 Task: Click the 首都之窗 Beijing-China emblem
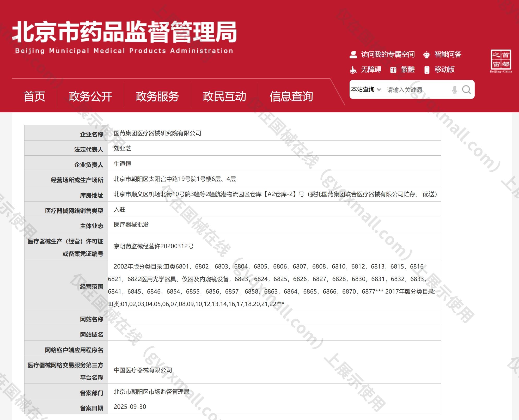(x=501, y=61)
